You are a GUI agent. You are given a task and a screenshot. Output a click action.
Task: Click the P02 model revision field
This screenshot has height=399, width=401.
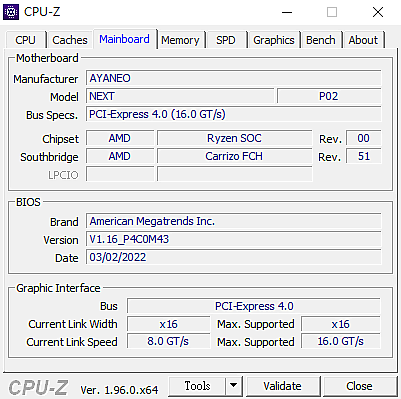point(329,96)
